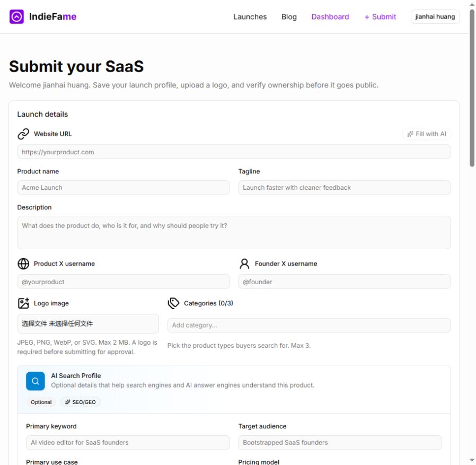The height and width of the screenshot is (465, 476).
Task: Click the Submit your SaaS heading
Action: pyautogui.click(x=76, y=66)
